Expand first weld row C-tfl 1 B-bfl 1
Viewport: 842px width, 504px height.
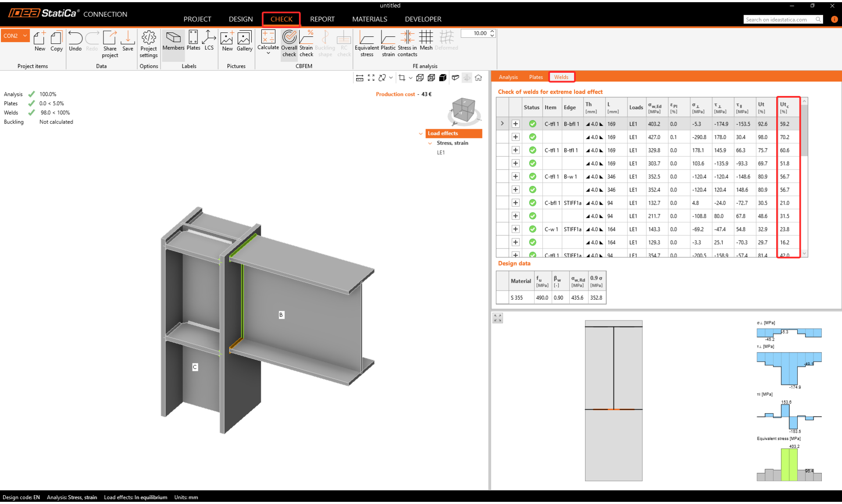pos(515,124)
